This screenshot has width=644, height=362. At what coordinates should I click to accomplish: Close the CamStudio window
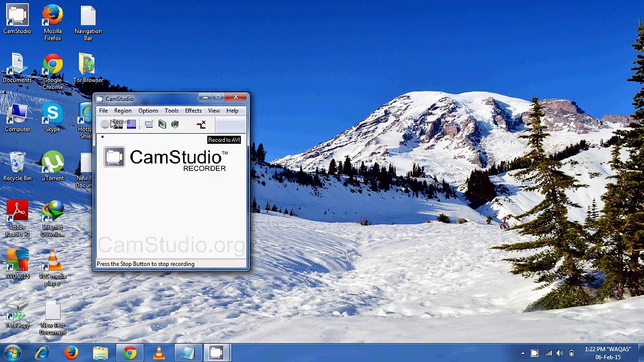235,97
